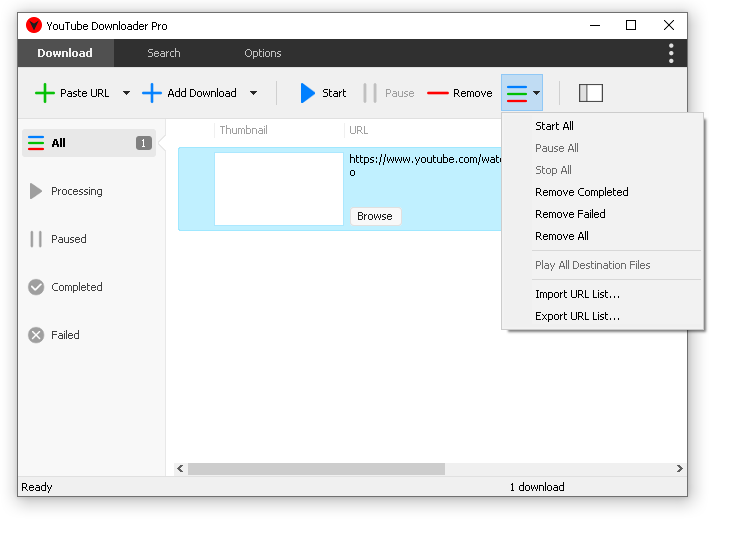Click the blue Start play icon

(308, 93)
